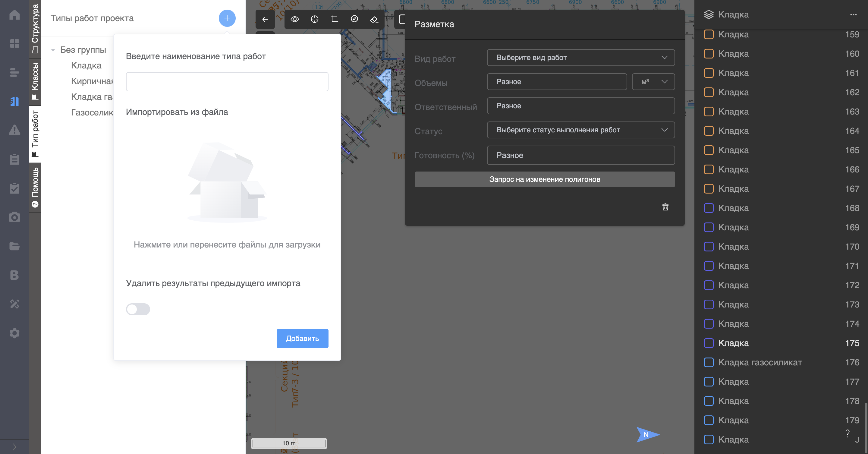The width and height of the screenshot is (868, 454).
Task: Check the checkbox for Кладка 165
Action: [709, 150]
